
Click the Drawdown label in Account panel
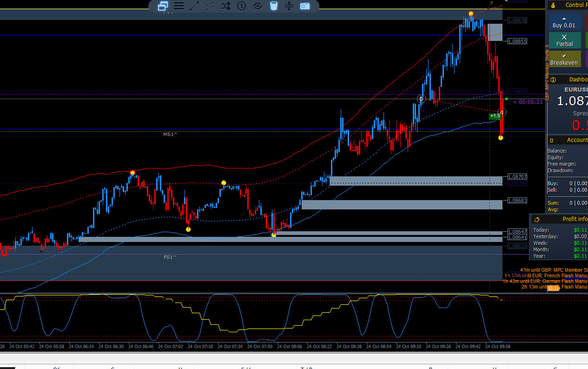click(562, 170)
